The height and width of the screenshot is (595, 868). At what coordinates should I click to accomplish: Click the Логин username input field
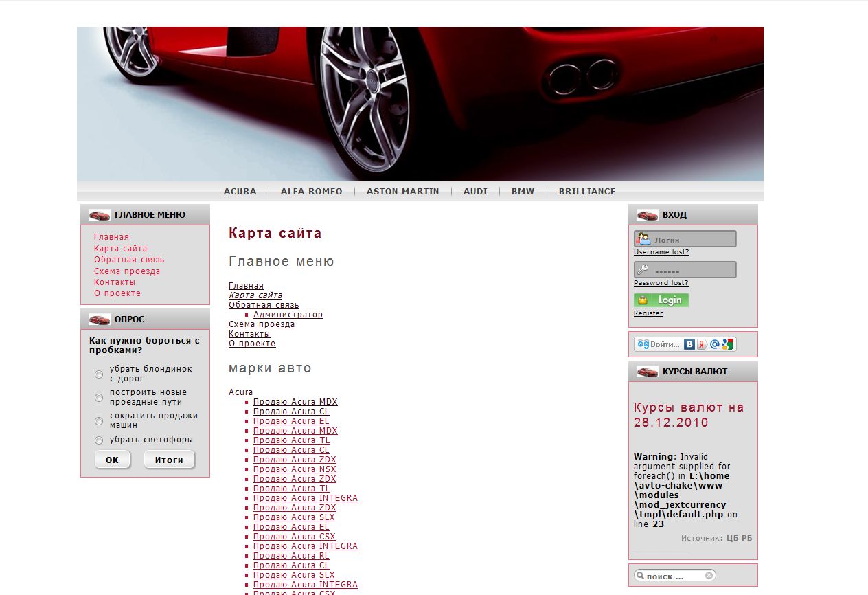click(x=692, y=240)
